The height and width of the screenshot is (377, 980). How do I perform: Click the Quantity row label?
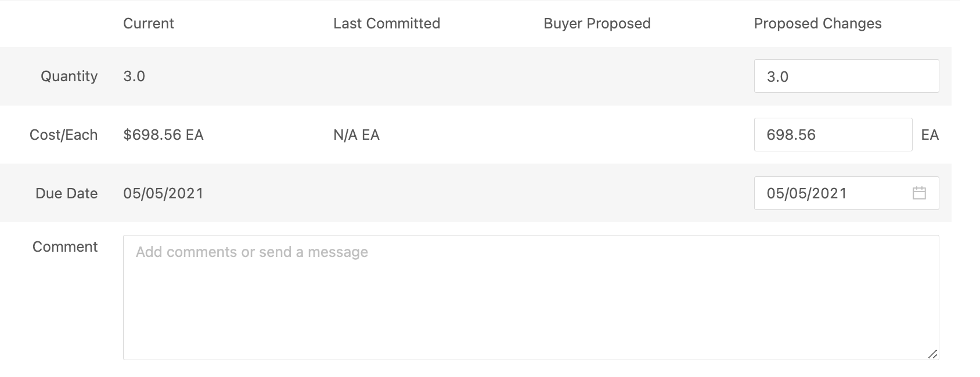[69, 77]
